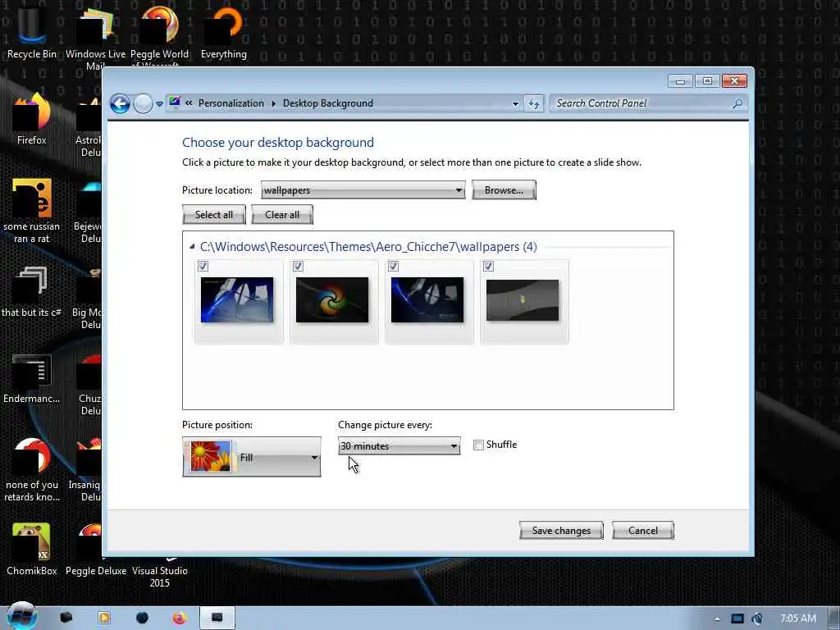This screenshot has height=630, width=840.
Task: Click Select all button
Action: click(214, 215)
